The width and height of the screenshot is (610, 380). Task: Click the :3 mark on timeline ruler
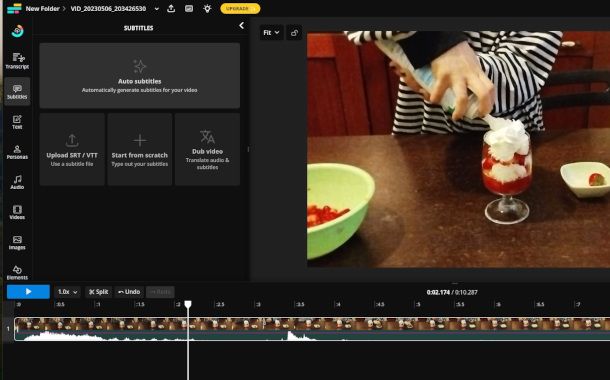[258, 304]
